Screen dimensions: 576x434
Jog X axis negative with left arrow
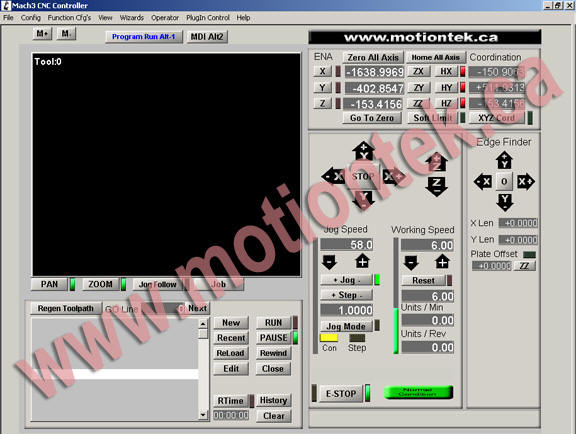[x=333, y=176]
